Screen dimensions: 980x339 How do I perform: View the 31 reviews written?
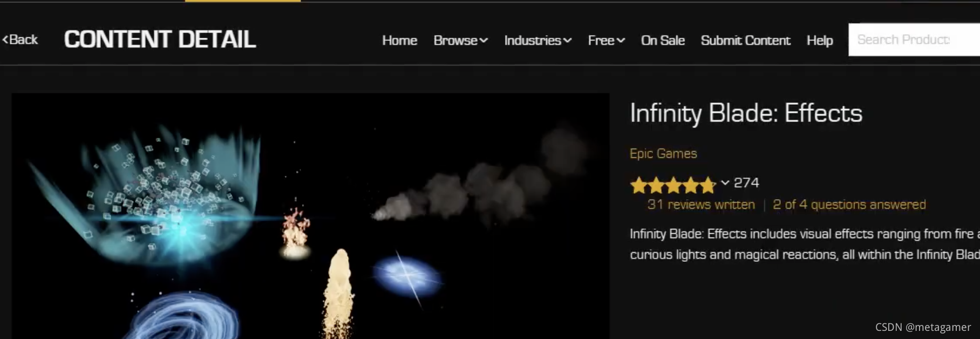[701, 205]
